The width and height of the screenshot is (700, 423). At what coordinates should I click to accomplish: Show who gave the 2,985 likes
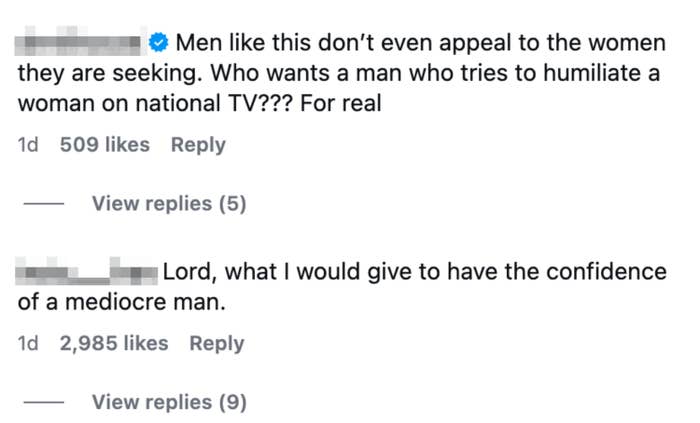[114, 343]
